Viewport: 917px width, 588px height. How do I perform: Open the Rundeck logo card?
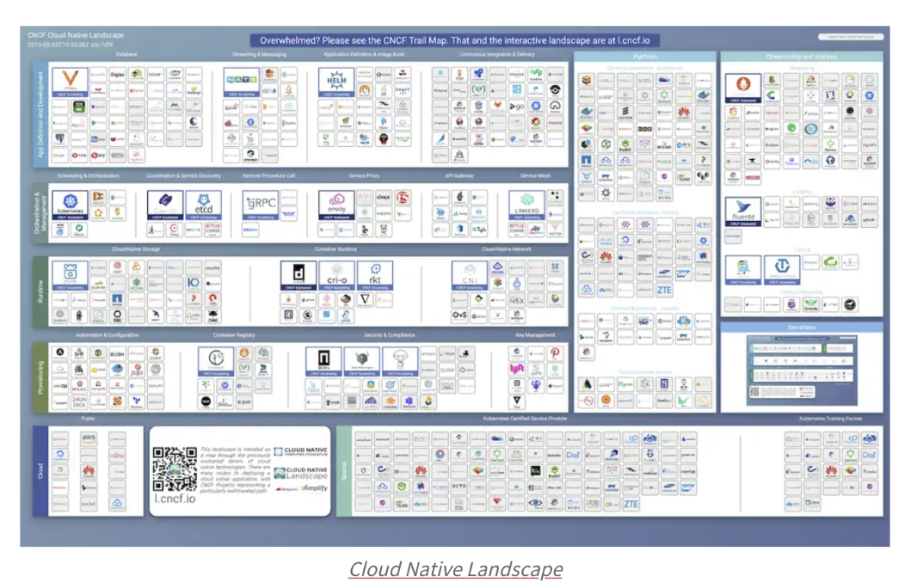point(79,401)
